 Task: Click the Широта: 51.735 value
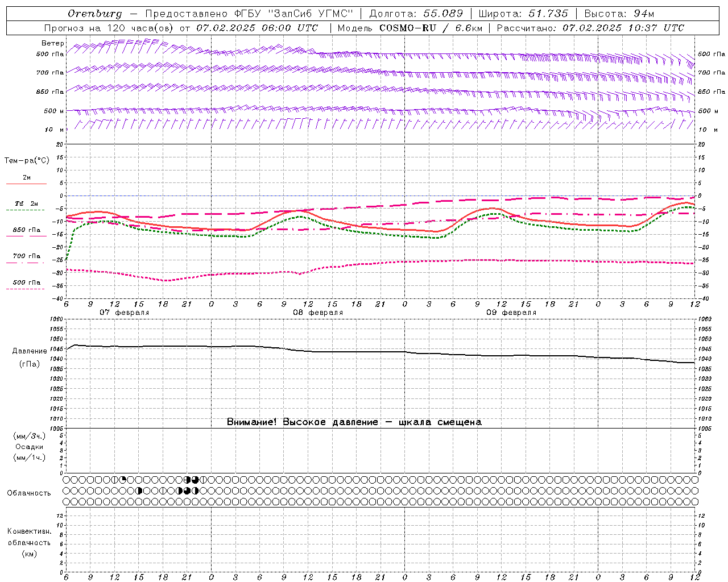523,14
